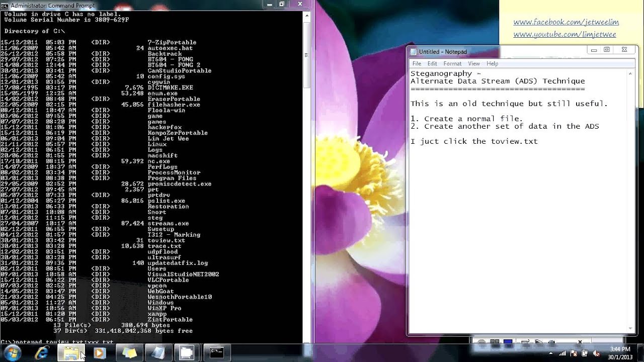Open Windows Explorer from the taskbar
Image resolution: width=644 pixels, height=362 pixels.
click(x=71, y=352)
